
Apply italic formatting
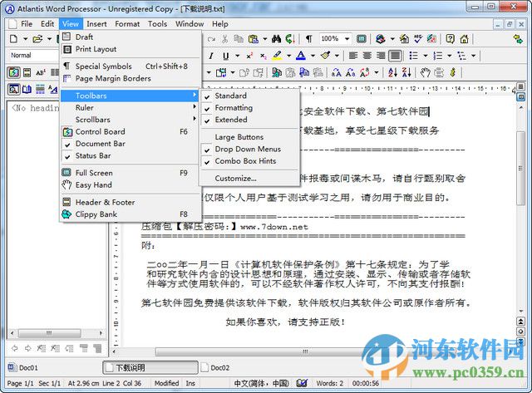(x=211, y=56)
